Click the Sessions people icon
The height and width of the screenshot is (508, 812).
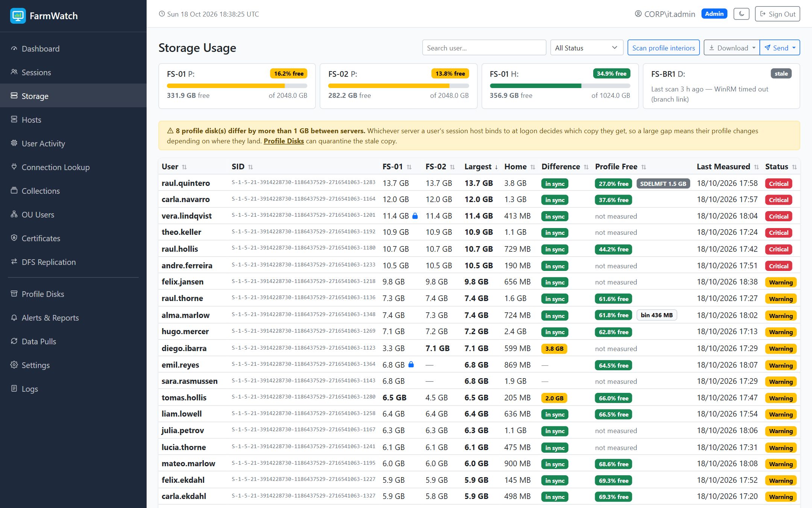(14, 72)
